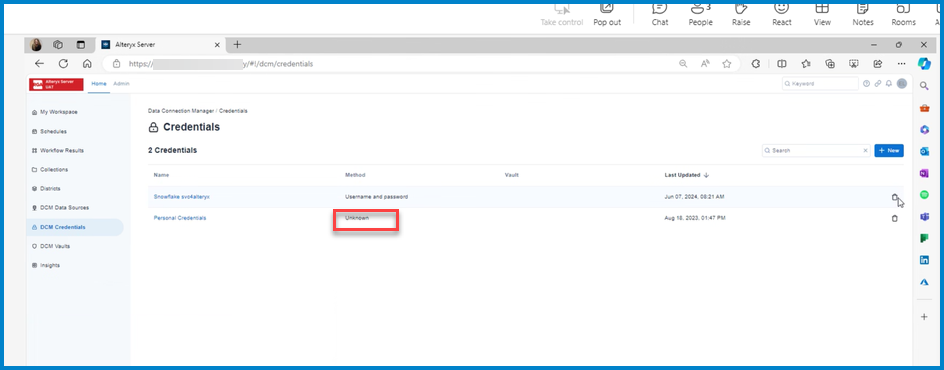The width and height of the screenshot is (944, 370).
Task: Focus the Keyword search field
Action: [821, 84]
